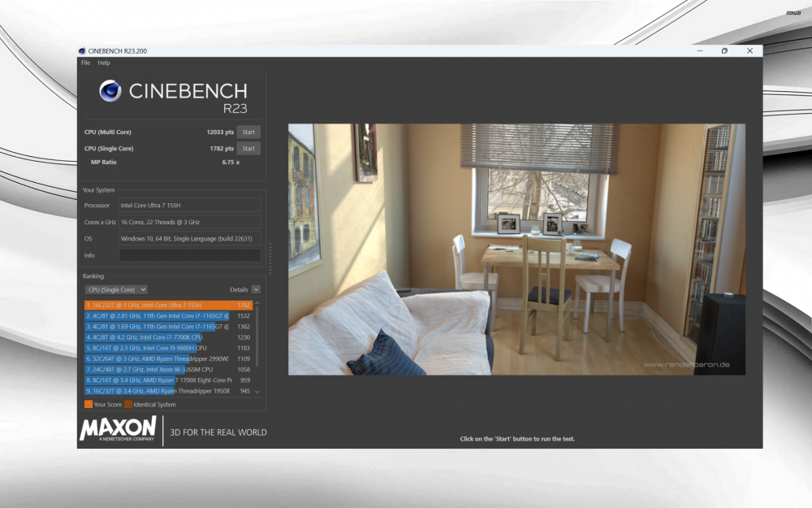
Task: Select ranking row Intel Core i9-9880H CPU
Action: [168, 348]
